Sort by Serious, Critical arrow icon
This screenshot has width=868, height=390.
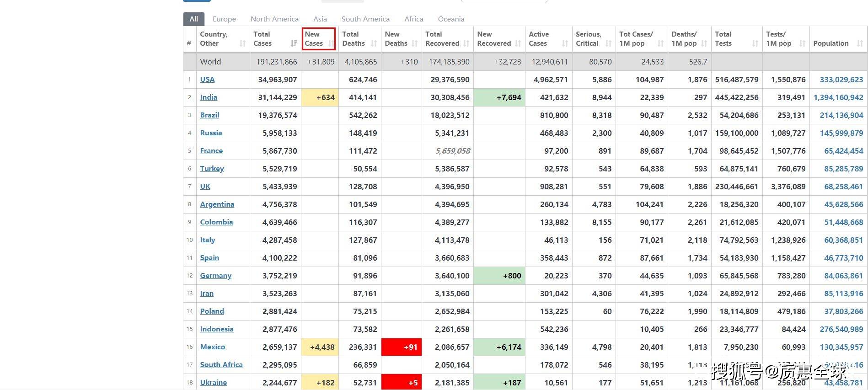click(x=608, y=43)
